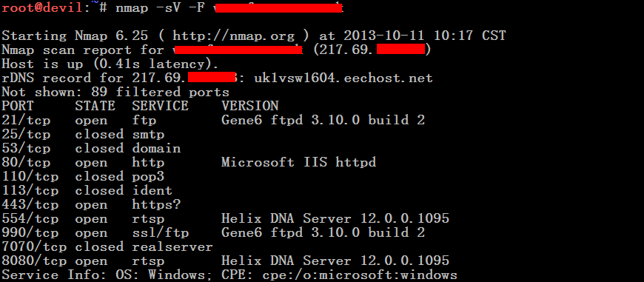This screenshot has width=644, height=282.
Task: Click the SERVICE column header
Action: [x=160, y=106]
